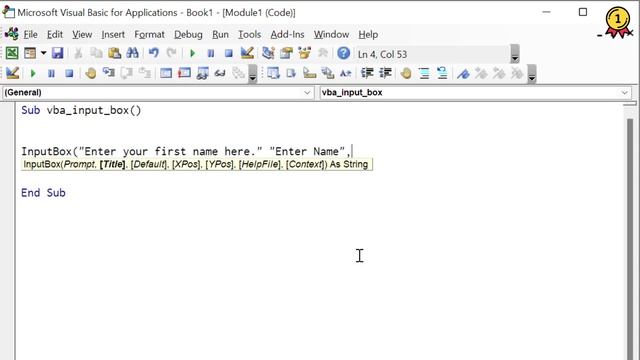
Task: Click the Step Into icon
Action: 108,73
